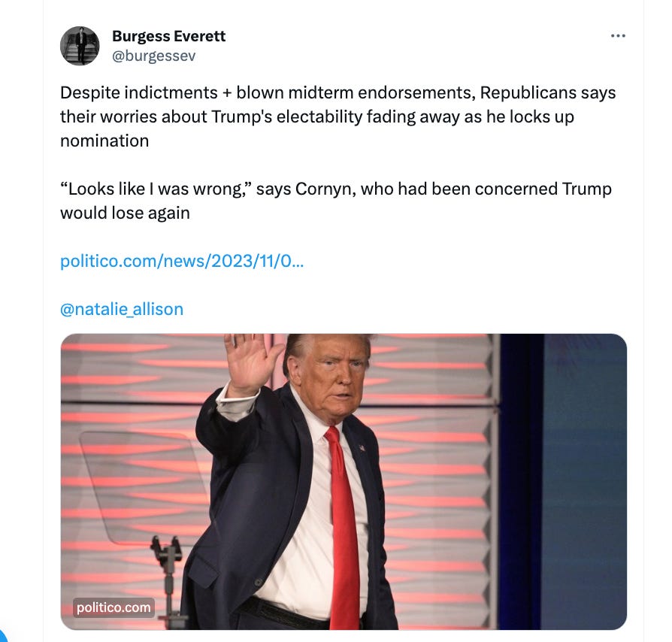
Task: Open the three-dot more options menu
Action: (618, 36)
